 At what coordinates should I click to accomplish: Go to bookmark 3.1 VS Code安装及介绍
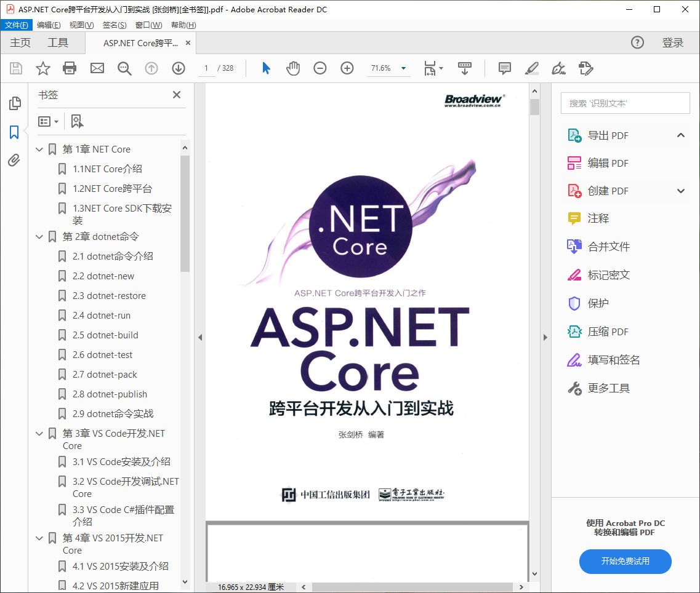[x=121, y=462]
